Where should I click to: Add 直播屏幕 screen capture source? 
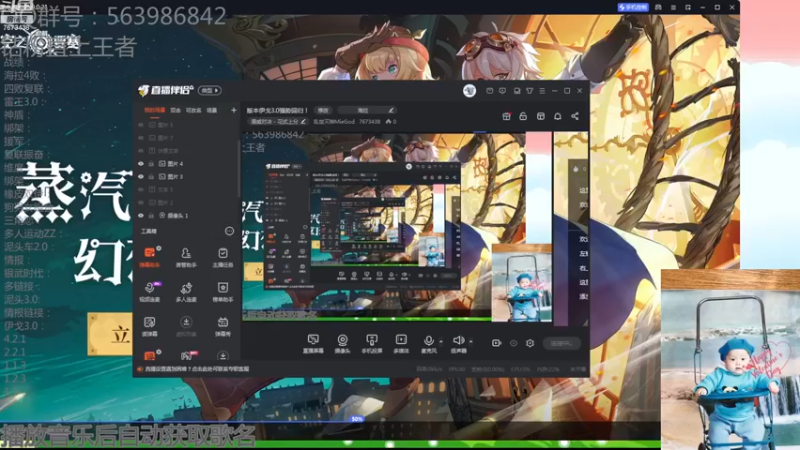[313, 344]
